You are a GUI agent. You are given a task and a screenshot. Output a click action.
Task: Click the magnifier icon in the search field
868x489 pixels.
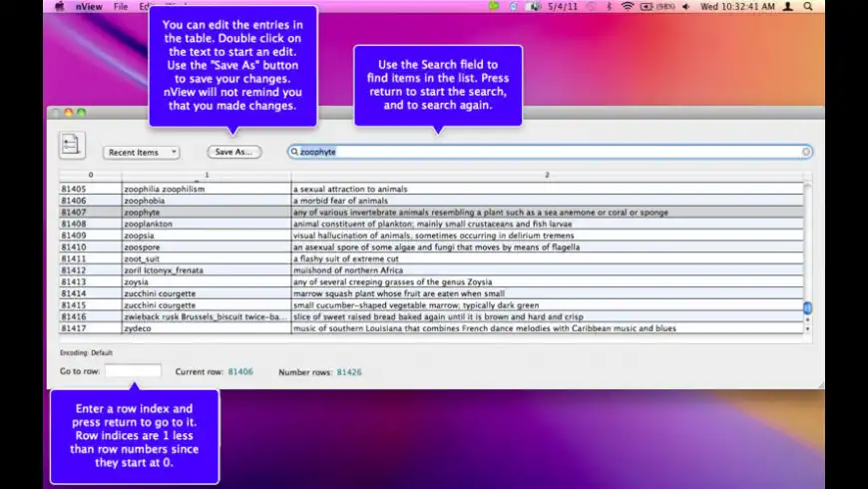pyautogui.click(x=294, y=152)
